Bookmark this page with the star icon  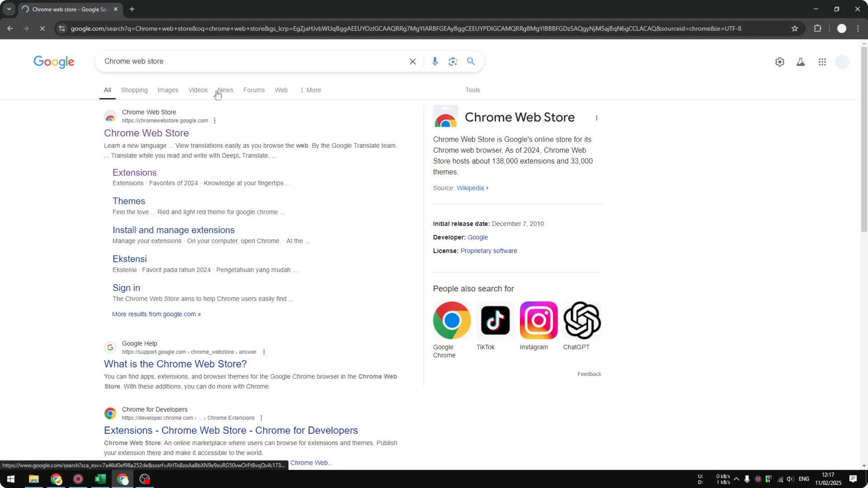[x=795, y=28]
